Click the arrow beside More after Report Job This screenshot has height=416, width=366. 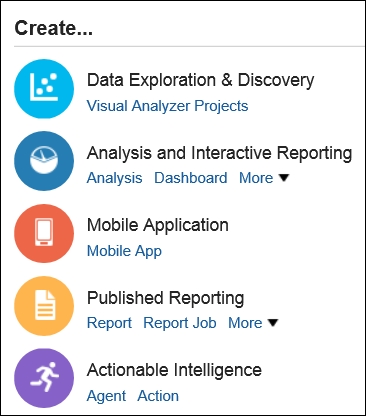(273, 323)
